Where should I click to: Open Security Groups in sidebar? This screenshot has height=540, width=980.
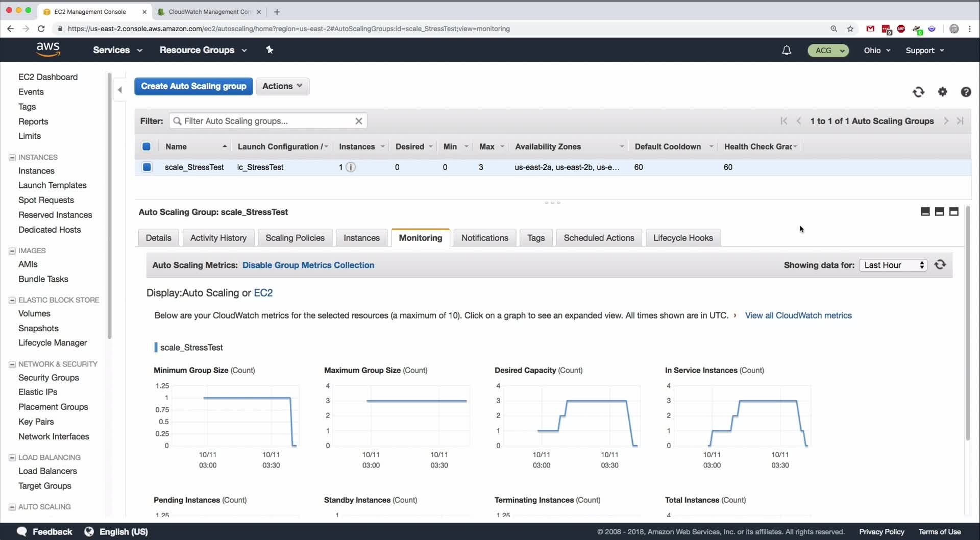coord(48,378)
